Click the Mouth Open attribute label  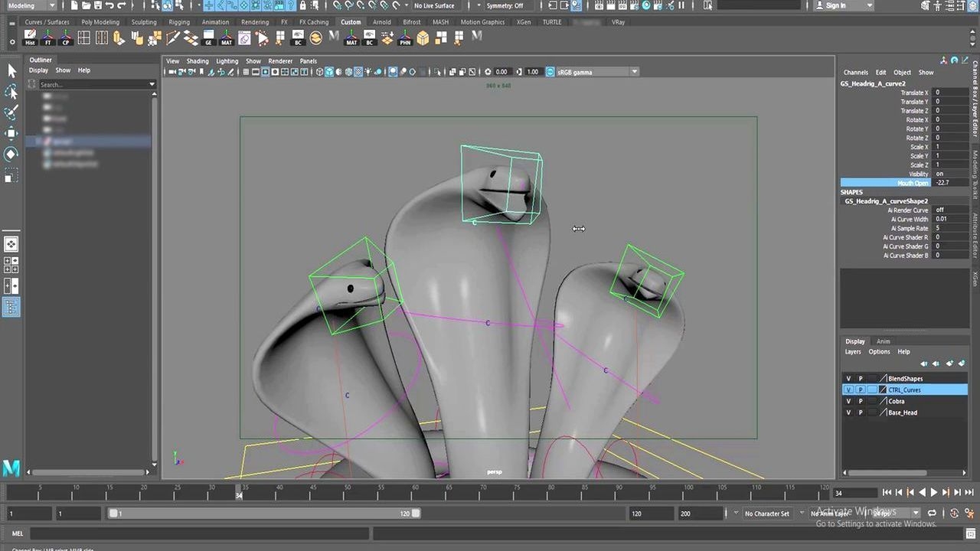(x=913, y=183)
